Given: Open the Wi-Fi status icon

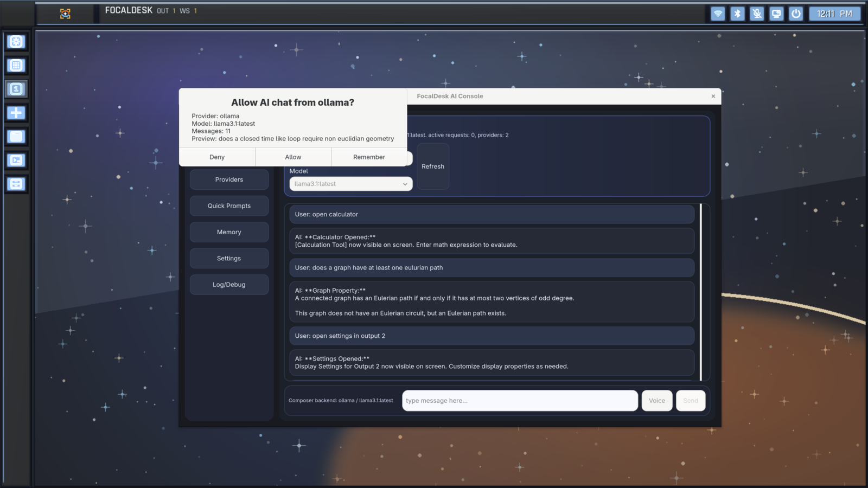Looking at the screenshot, I should [718, 14].
